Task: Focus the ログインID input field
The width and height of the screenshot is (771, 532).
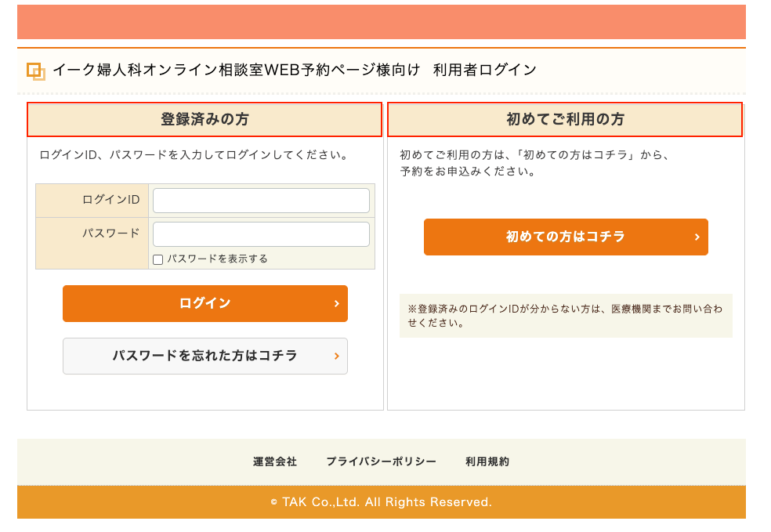Action: click(261, 201)
